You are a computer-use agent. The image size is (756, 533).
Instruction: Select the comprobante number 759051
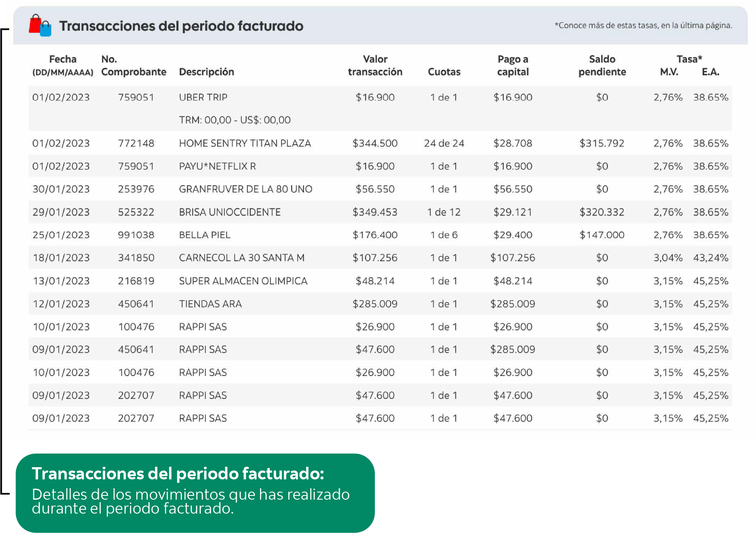click(135, 97)
